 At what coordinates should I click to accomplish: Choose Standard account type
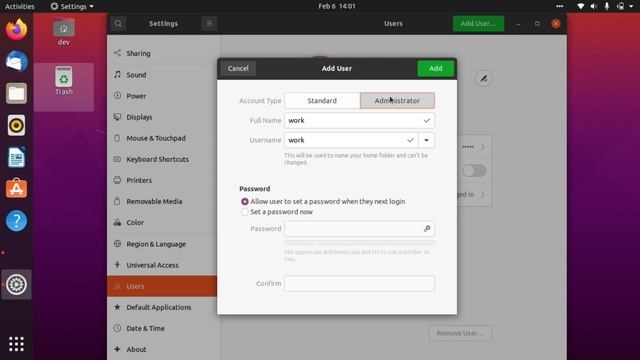[x=322, y=100]
